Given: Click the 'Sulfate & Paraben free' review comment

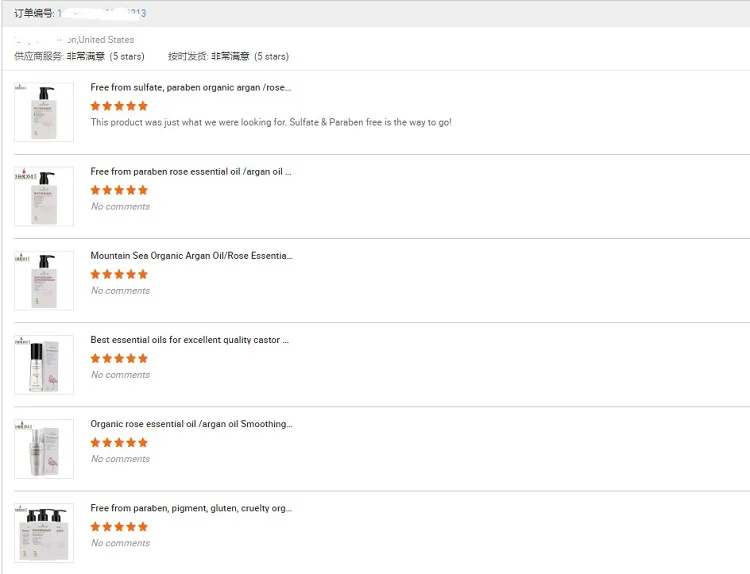Looking at the screenshot, I should [x=271, y=123].
